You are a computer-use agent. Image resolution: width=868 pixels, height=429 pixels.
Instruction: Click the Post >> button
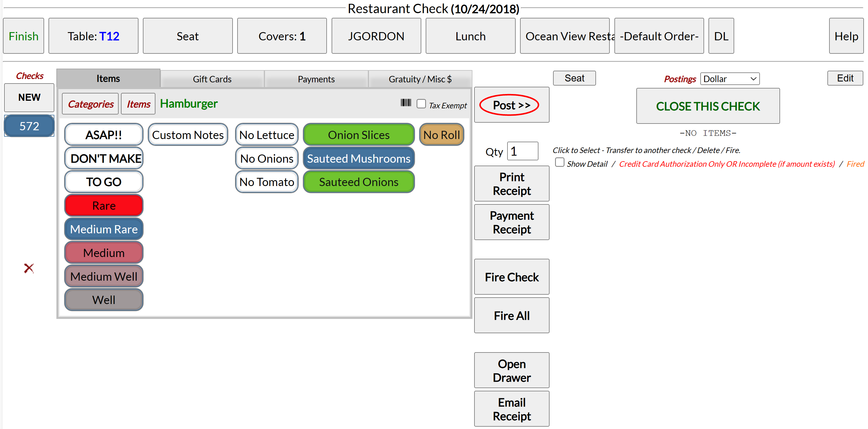511,105
